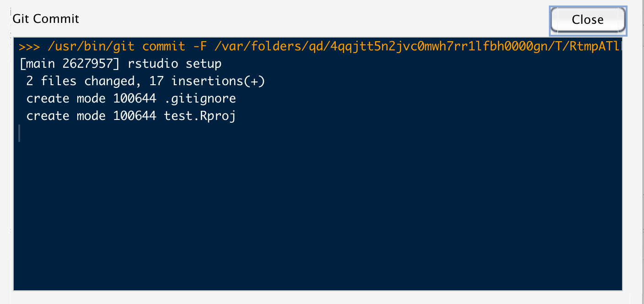Click the text cursor below the last line
This screenshot has width=644, height=304.
click(19, 133)
